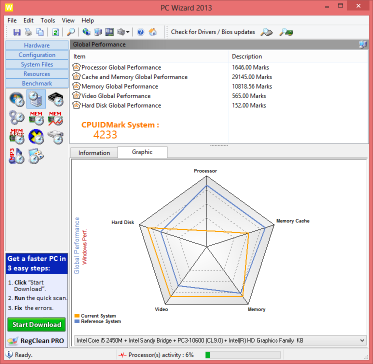
Task: Click Check for Drivers / Bios updates
Action: click(213, 32)
